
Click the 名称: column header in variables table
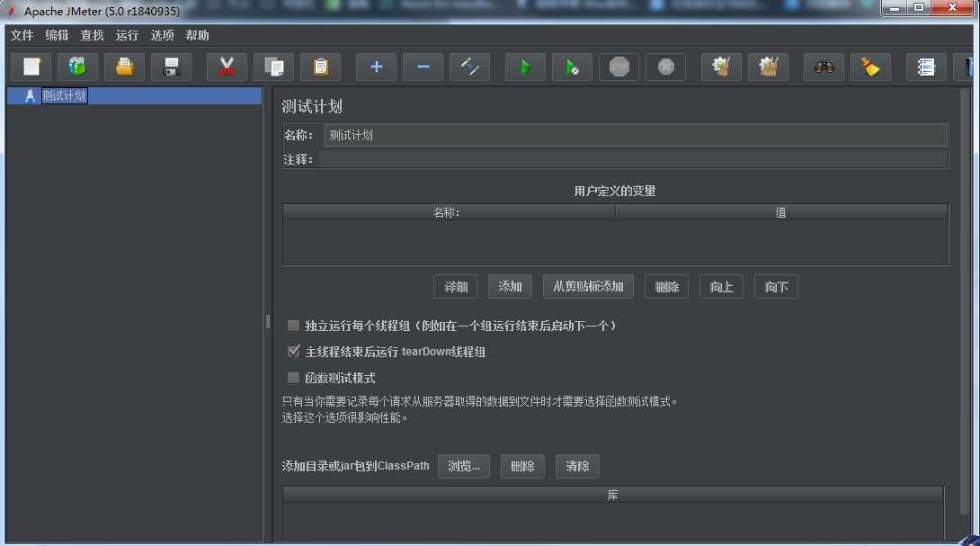click(x=449, y=212)
